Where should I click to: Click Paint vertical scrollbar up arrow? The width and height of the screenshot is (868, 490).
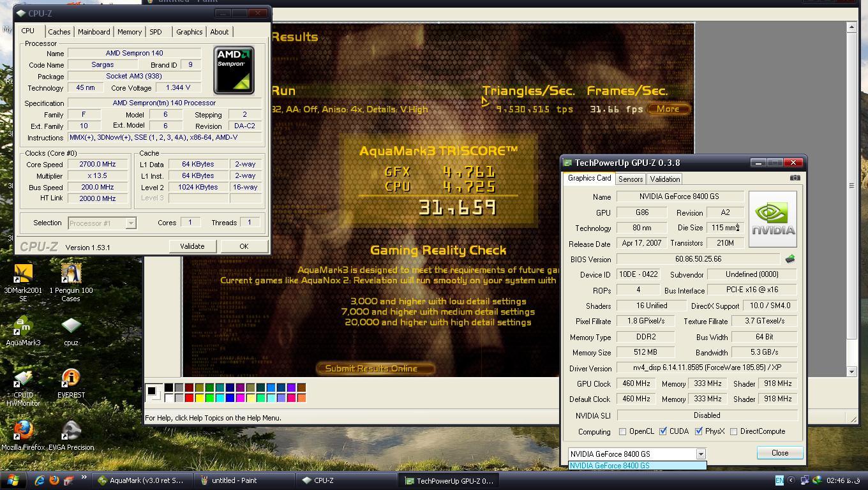pos(851,27)
